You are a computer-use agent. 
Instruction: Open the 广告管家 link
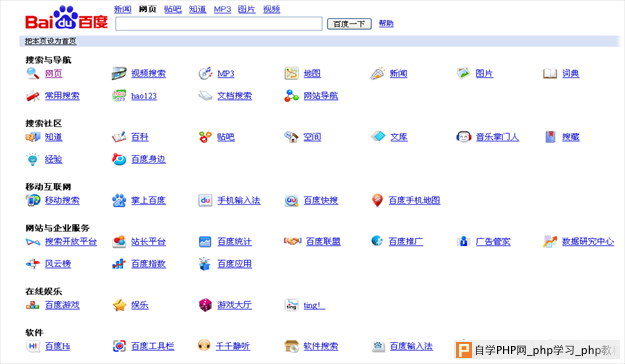point(493,242)
